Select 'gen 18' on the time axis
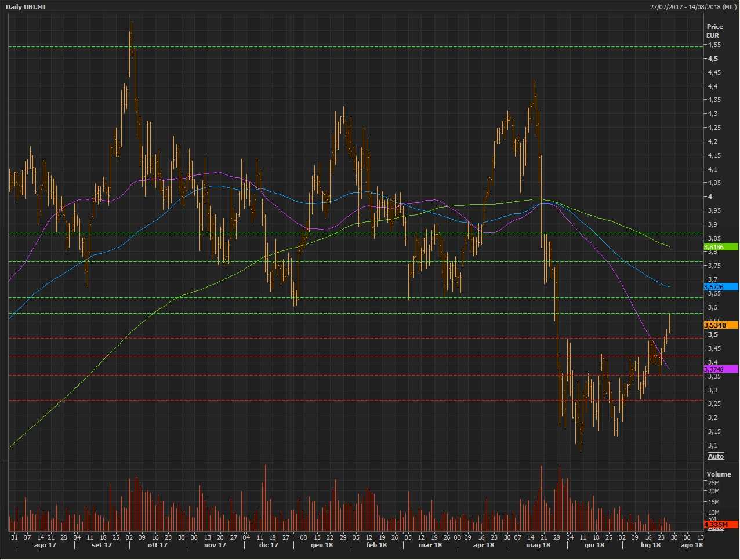Image resolution: width=740 pixels, height=560 pixels. click(x=322, y=546)
